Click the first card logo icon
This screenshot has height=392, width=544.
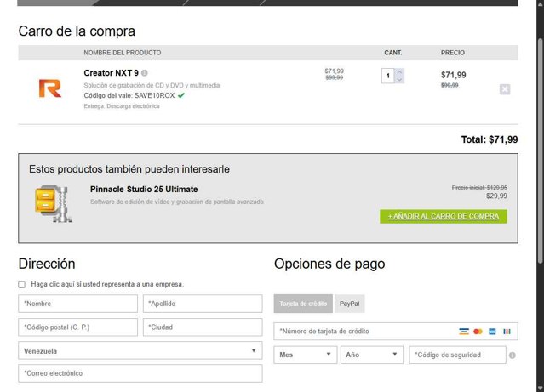463,332
